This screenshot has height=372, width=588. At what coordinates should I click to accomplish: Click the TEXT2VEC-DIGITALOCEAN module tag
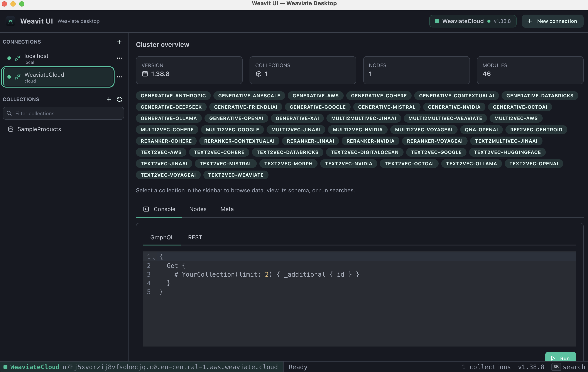pyautogui.click(x=365, y=152)
